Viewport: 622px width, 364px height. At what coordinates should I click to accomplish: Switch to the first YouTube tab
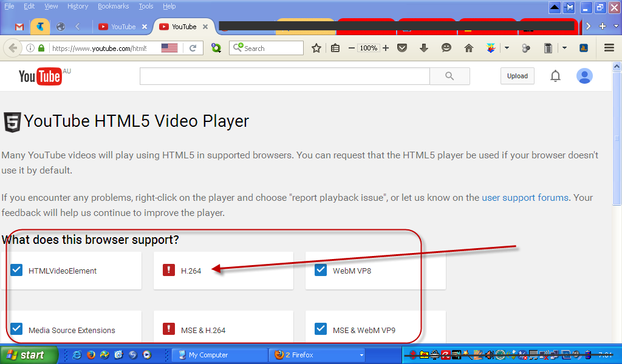coord(118,27)
